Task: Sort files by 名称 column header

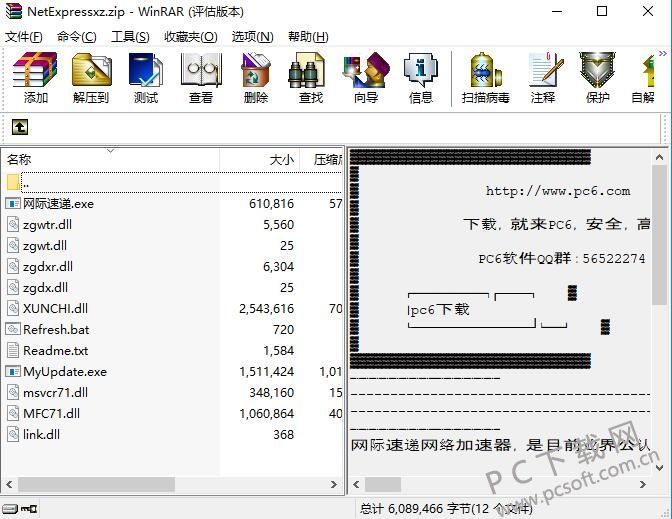Action: [20, 160]
